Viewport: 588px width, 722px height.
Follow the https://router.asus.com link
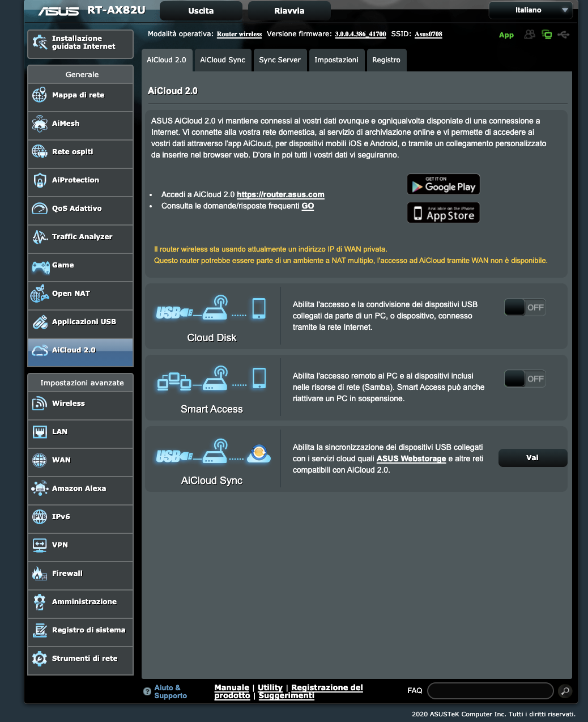point(280,194)
